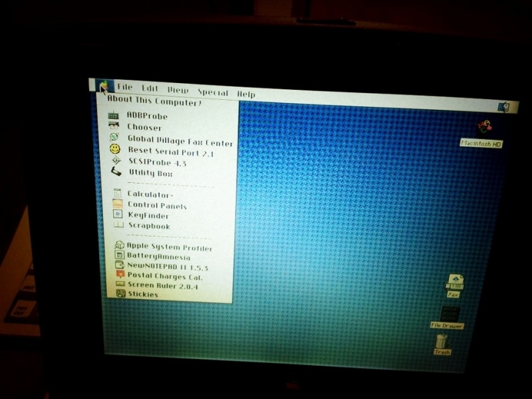Open the File menu

pos(124,88)
